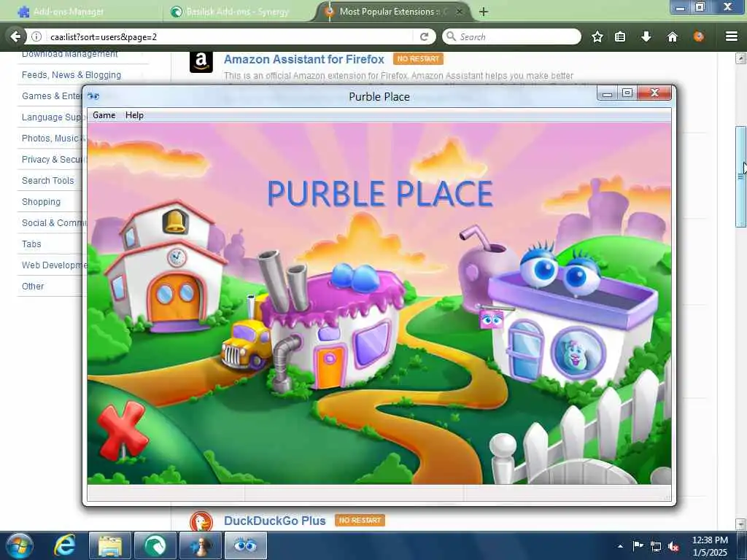Click the orange Basilisk toolbar icon
The height and width of the screenshot is (560, 747).
coord(698,36)
